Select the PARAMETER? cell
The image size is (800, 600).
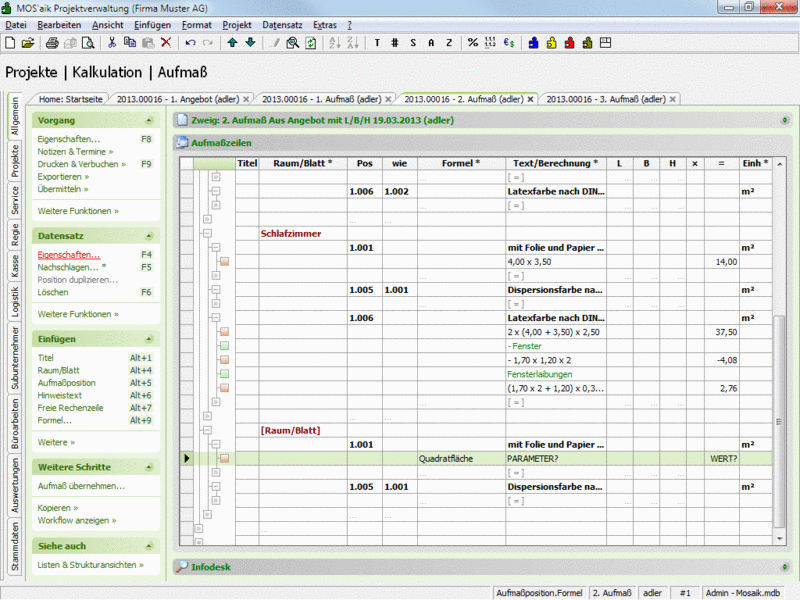click(x=556, y=459)
